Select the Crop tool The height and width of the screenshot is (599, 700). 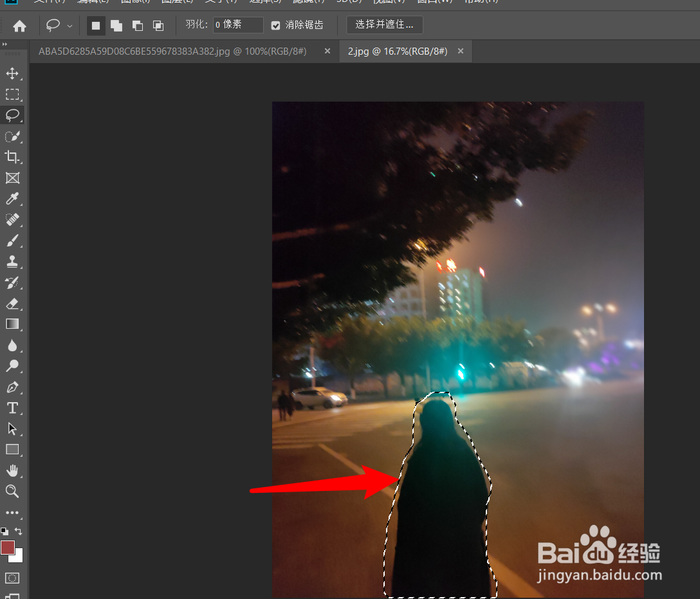tap(12, 157)
